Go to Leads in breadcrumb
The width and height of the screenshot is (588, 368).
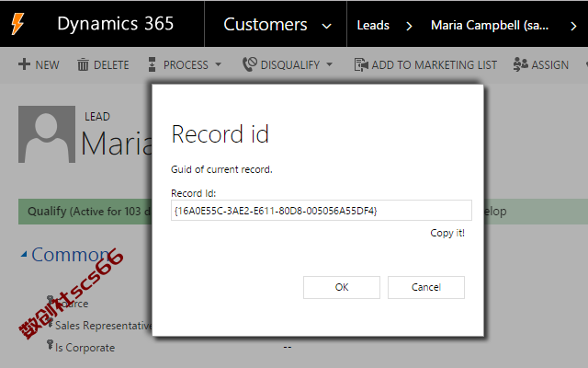pos(373,25)
